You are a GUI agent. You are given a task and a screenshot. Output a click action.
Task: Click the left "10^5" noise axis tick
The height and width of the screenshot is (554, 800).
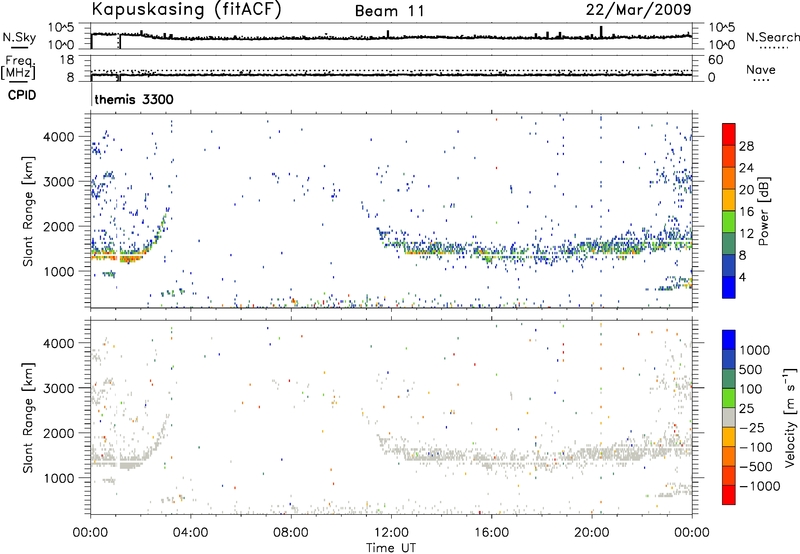coord(61,28)
